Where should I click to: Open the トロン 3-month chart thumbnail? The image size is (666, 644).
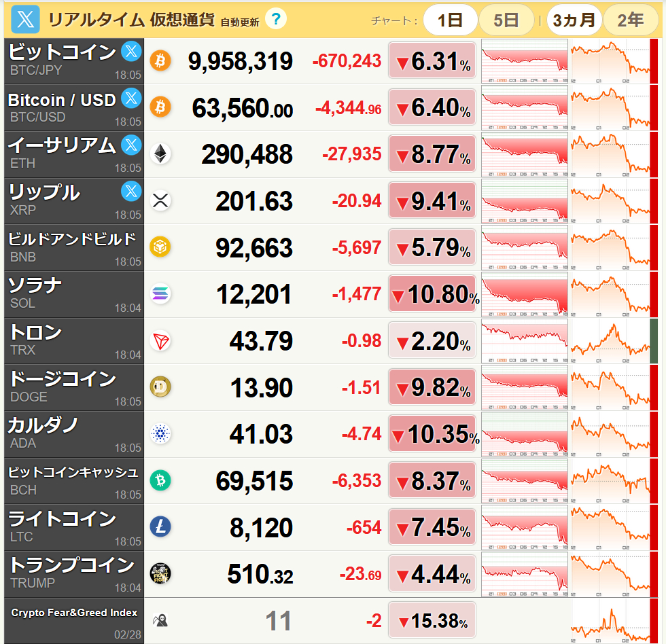point(610,341)
